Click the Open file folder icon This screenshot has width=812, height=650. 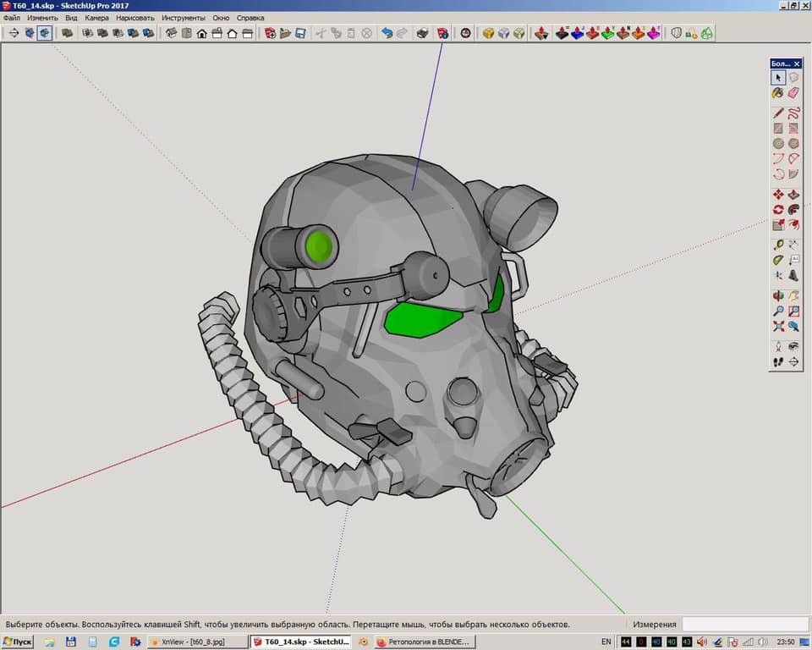click(285, 33)
